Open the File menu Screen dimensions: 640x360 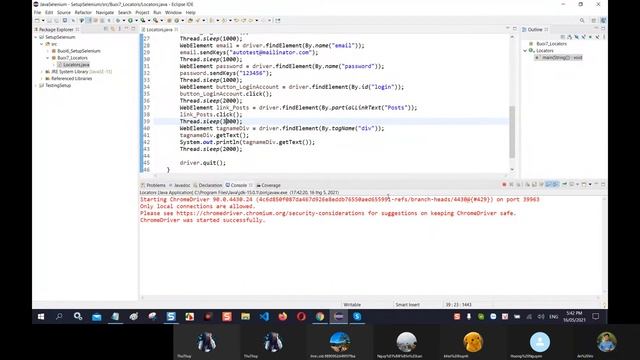[37, 13]
